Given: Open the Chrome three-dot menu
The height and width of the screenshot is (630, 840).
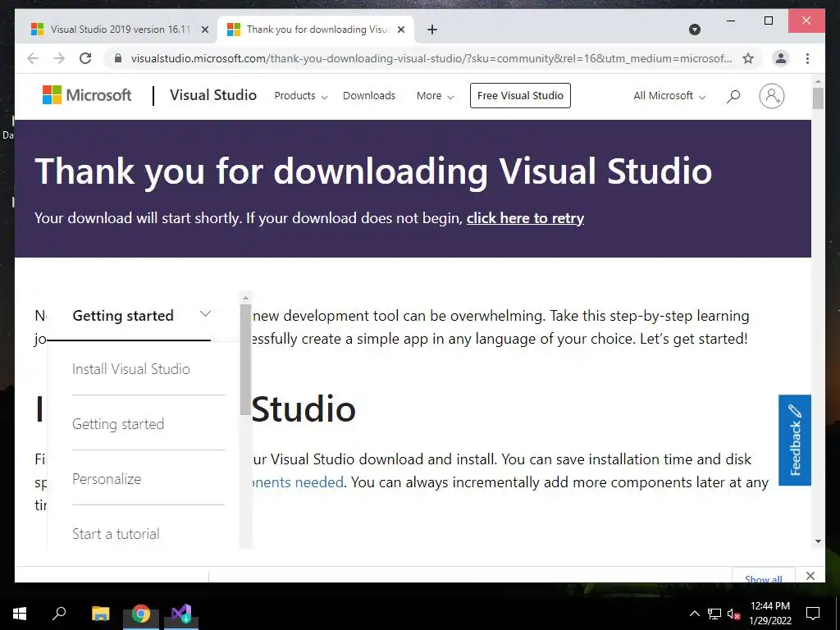Looking at the screenshot, I should 807,58.
